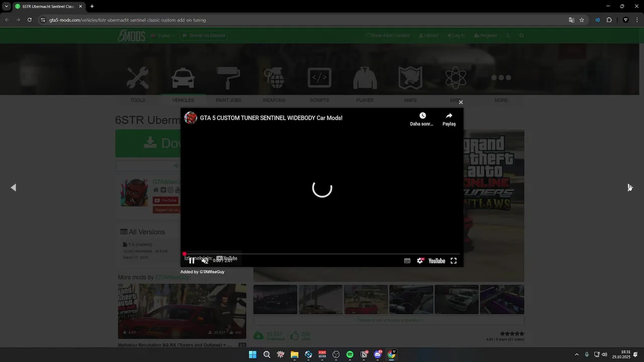
Task: Pause the YouTube video
Action: 192,260
